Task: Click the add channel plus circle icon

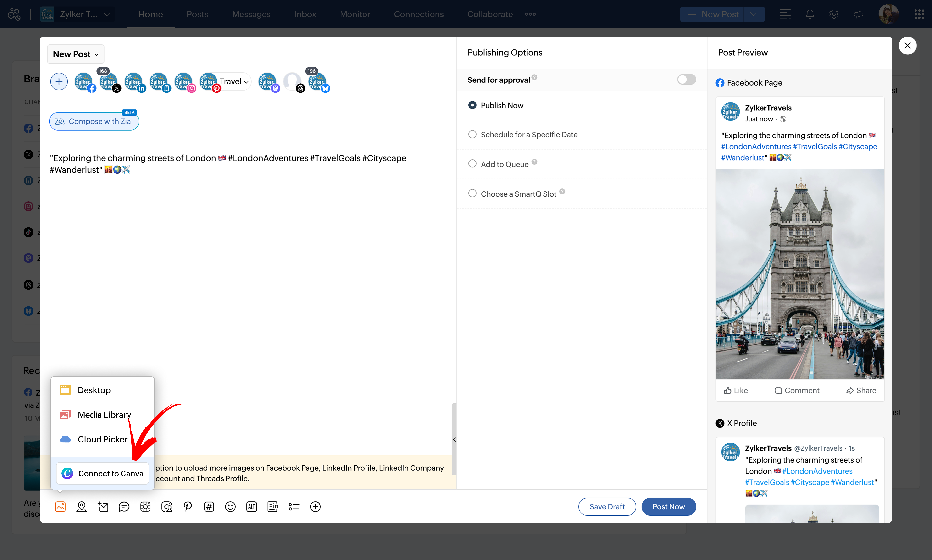Action: [x=59, y=81]
